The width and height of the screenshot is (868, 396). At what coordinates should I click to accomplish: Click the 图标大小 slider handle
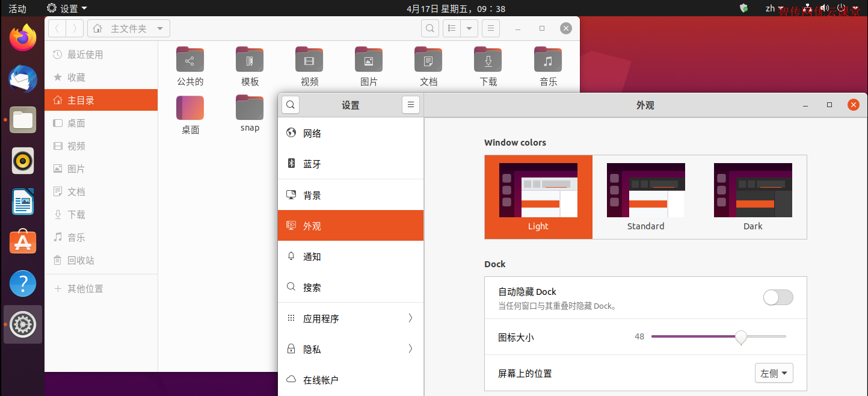coord(741,337)
